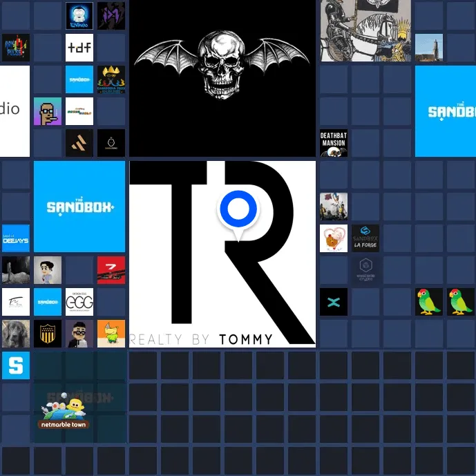This screenshot has height=476, width=476.
Task: Click the orange cartoon character tile
Action: 111,334
